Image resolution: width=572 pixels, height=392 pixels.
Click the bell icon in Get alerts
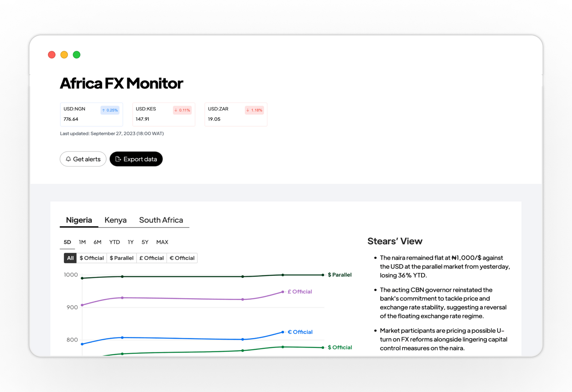(69, 159)
